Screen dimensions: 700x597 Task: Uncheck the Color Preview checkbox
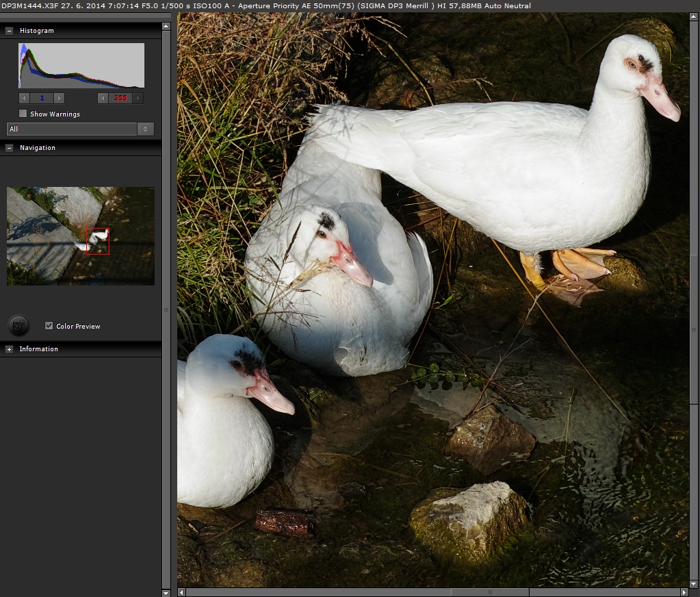(x=49, y=326)
